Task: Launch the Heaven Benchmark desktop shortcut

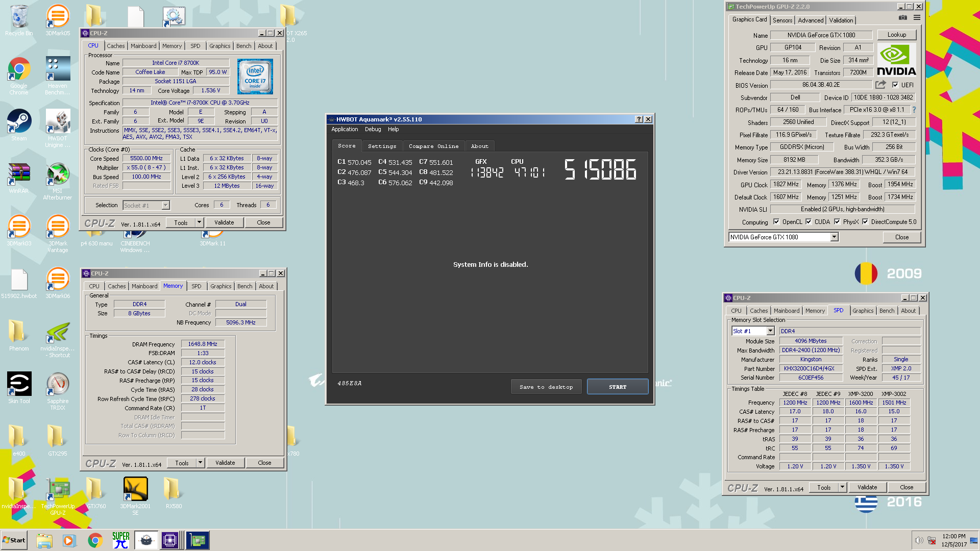Action: [x=58, y=76]
